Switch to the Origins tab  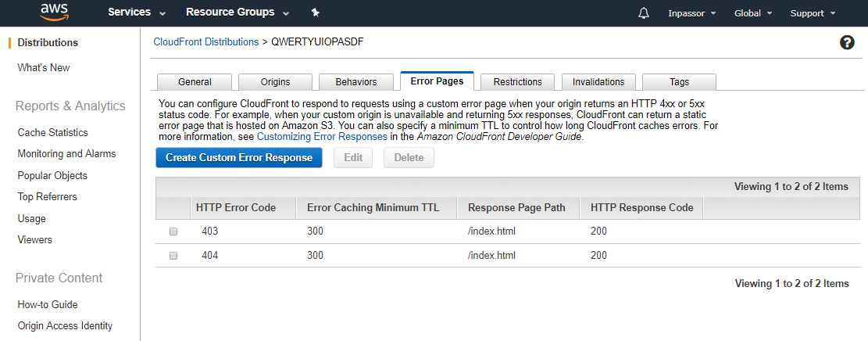click(275, 82)
